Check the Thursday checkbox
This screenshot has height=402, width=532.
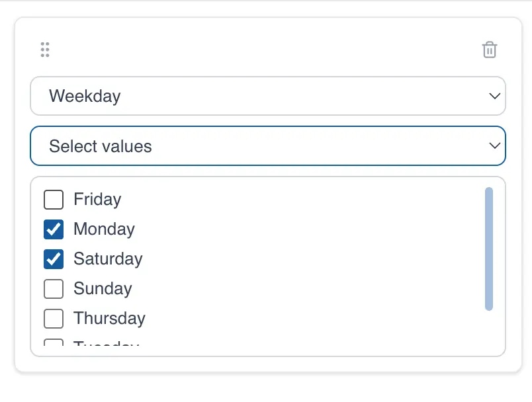[x=53, y=318]
